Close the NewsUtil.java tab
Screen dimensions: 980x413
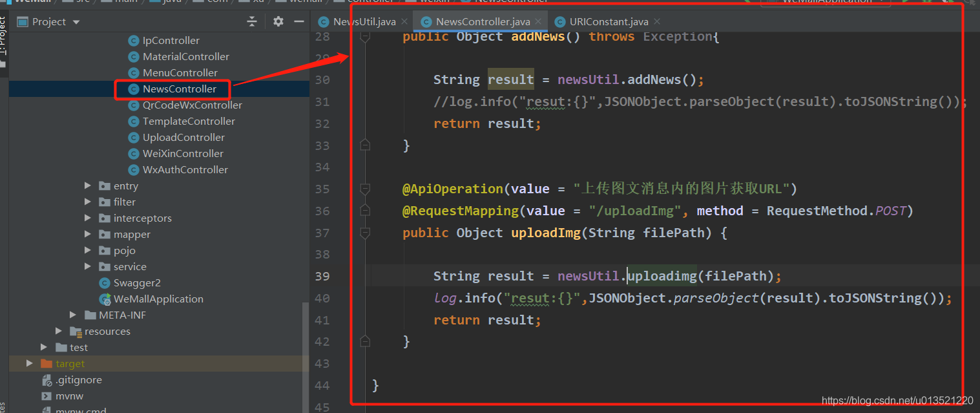coord(404,22)
